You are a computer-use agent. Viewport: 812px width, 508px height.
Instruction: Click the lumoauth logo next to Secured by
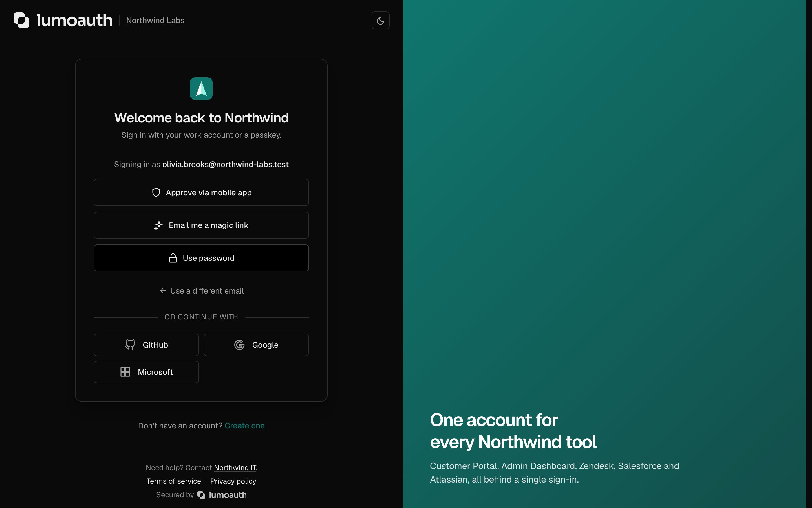(222, 495)
